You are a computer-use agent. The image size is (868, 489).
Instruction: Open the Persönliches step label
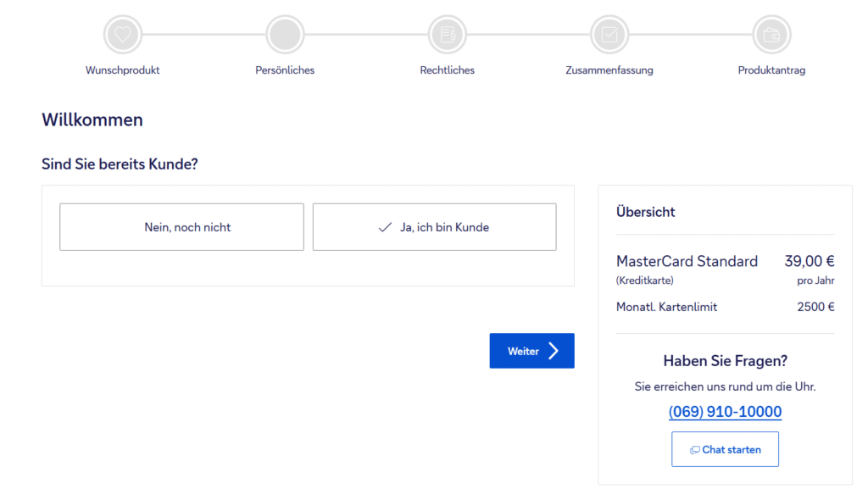click(285, 70)
